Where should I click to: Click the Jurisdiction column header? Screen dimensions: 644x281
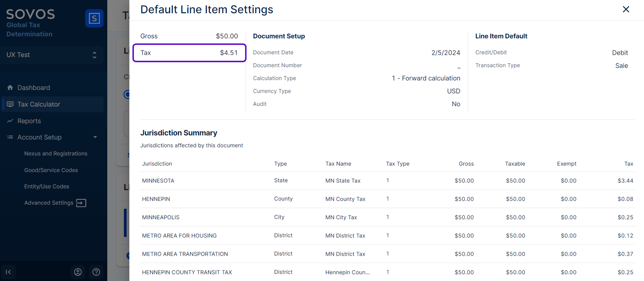coord(157,164)
